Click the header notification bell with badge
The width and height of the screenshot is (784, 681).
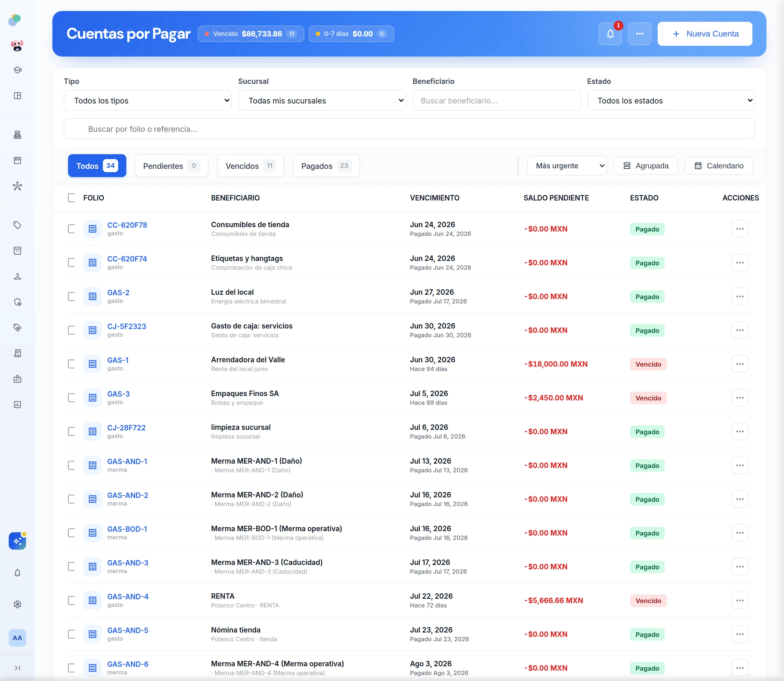pyautogui.click(x=610, y=34)
